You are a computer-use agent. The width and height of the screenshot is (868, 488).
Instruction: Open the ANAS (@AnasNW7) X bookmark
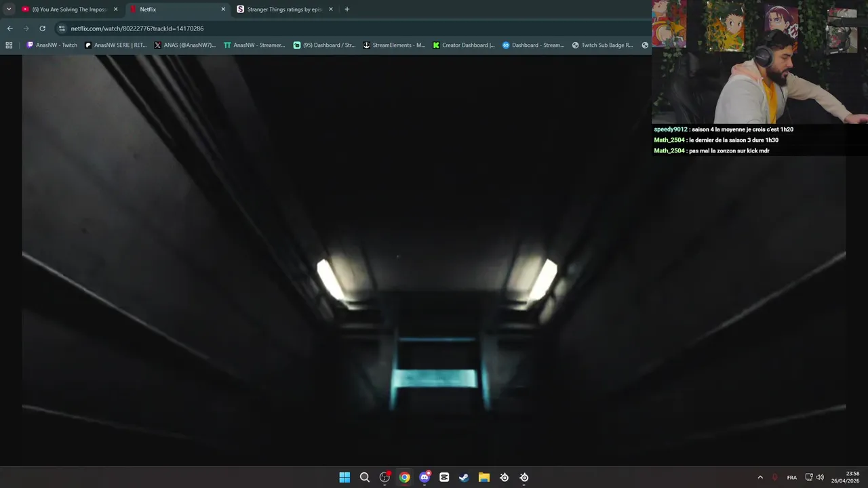(x=185, y=45)
